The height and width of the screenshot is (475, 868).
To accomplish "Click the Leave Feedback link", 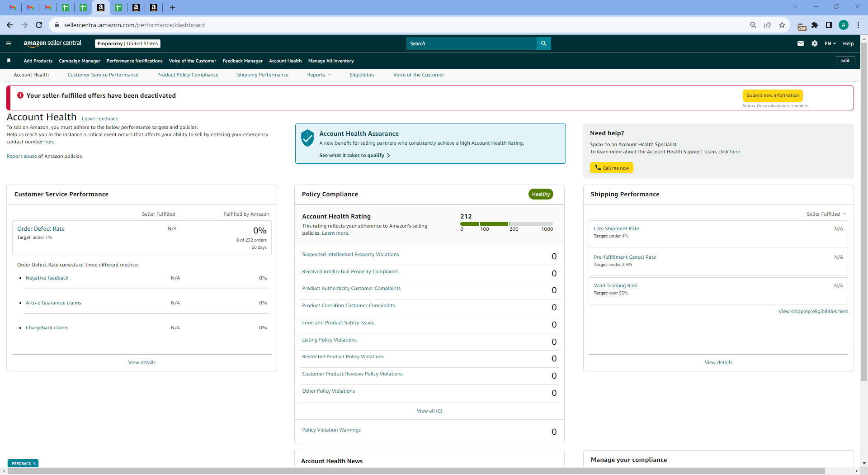I will (x=99, y=119).
